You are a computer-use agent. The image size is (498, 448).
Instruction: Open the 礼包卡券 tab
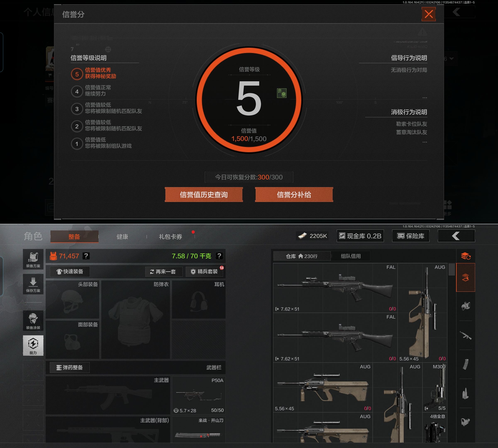click(170, 237)
